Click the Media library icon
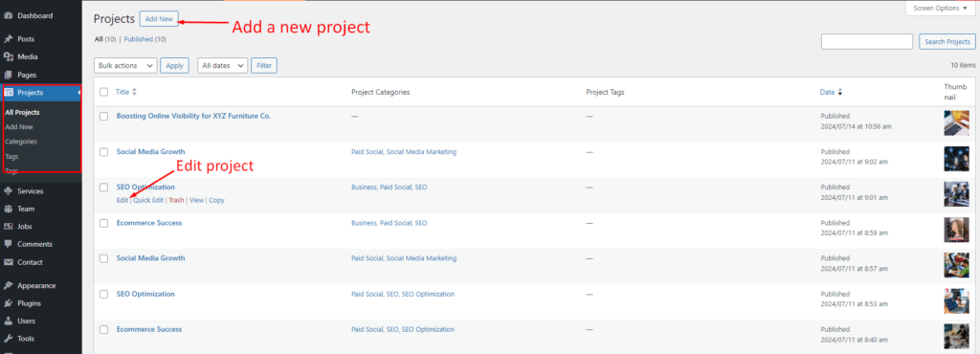Image resolution: width=980 pixels, height=354 pixels. tap(8, 56)
